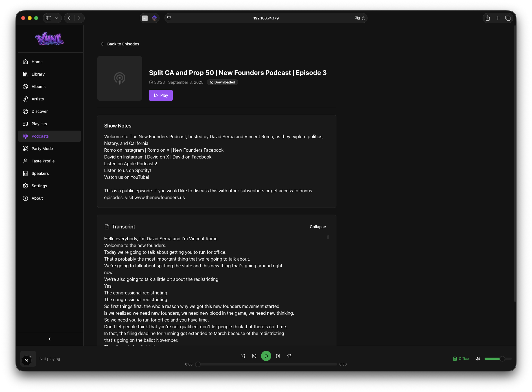This screenshot has width=532, height=392.
Task: Toggle shuffle playback mode
Action: coord(243,356)
